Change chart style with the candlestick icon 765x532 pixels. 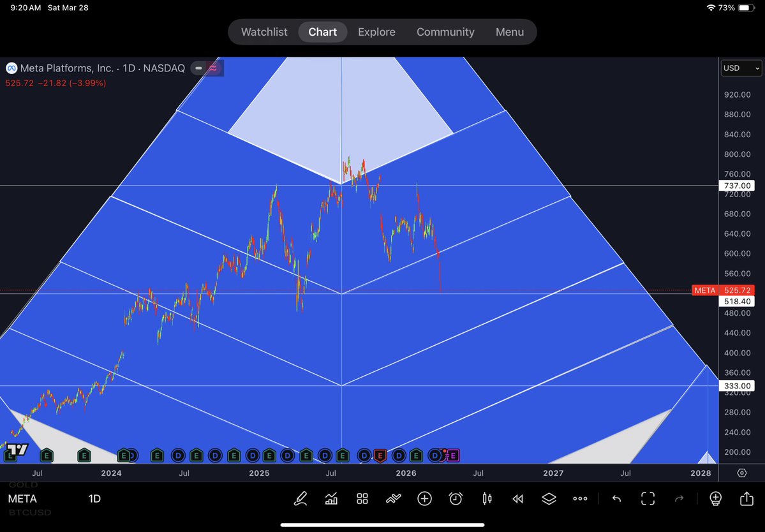[486, 498]
